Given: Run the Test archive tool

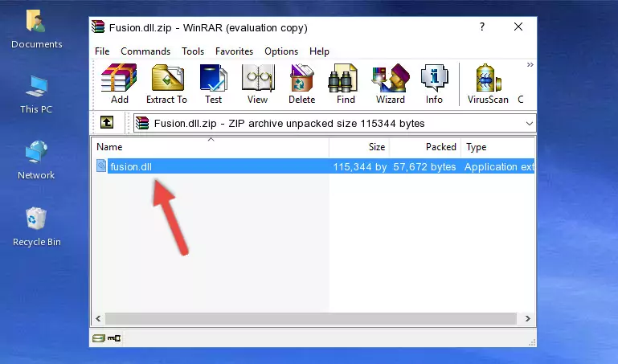Looking at the screenshot, I should coord(213,84).
